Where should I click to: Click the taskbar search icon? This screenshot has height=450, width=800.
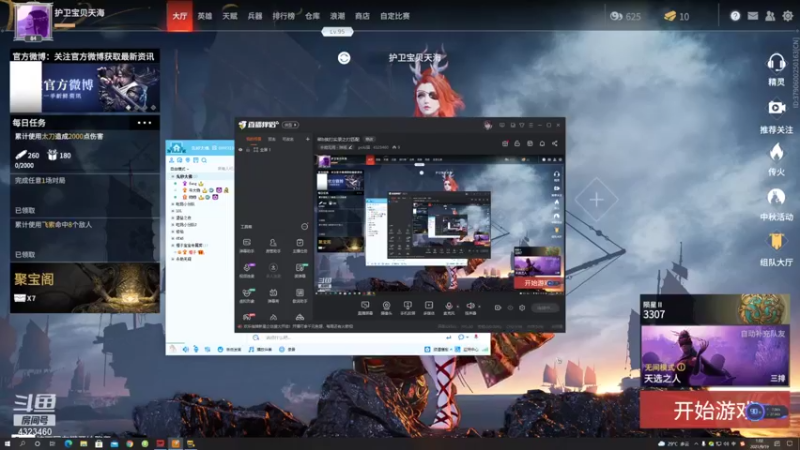22,444
